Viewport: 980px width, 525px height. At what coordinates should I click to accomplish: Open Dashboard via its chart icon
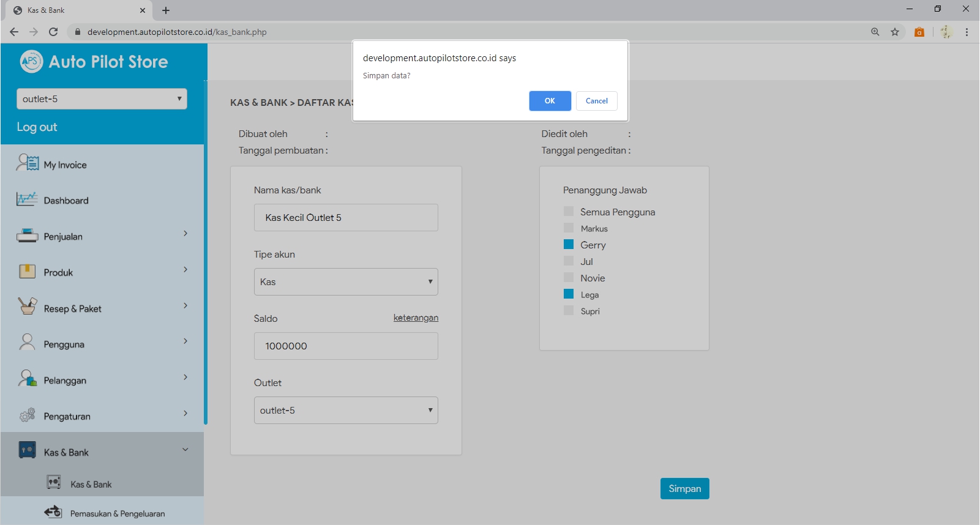27,199
